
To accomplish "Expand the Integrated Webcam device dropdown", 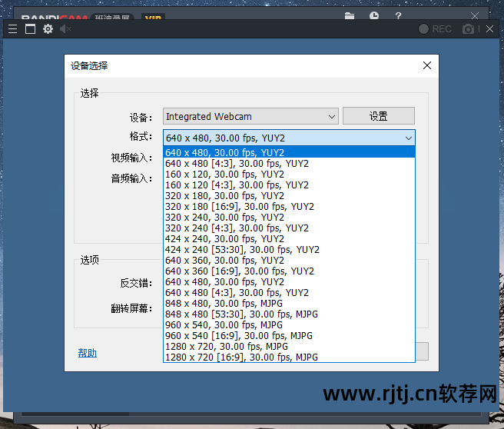I will (250, 116).
